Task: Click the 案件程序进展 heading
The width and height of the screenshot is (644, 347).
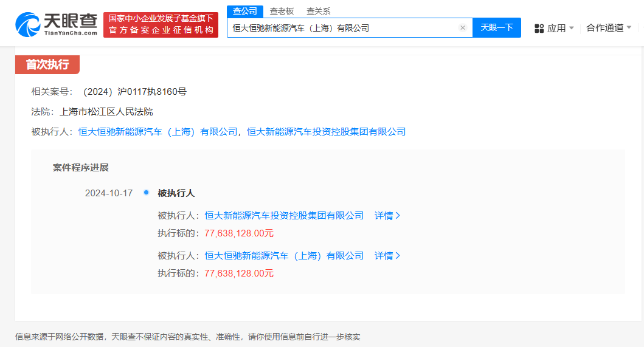Action: (x=80, y=168)
